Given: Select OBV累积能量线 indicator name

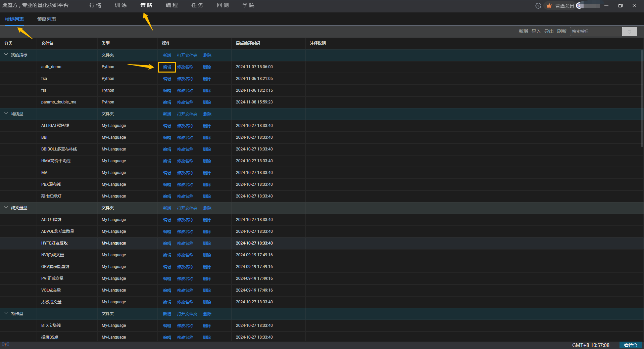Looking at the screenshot, I should pyautogui.click(x=55, y=267).
